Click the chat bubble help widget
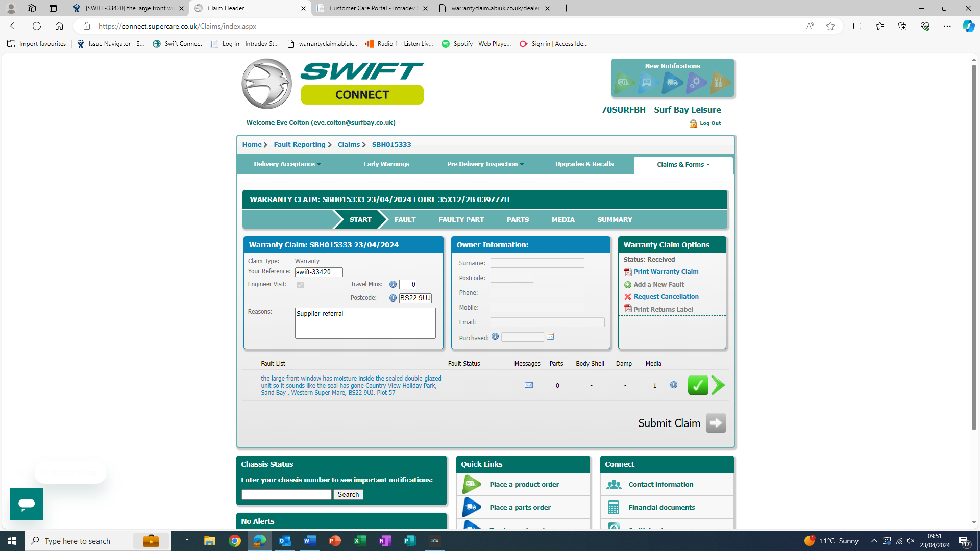This screenshot has width=980, height=551. 27,504
